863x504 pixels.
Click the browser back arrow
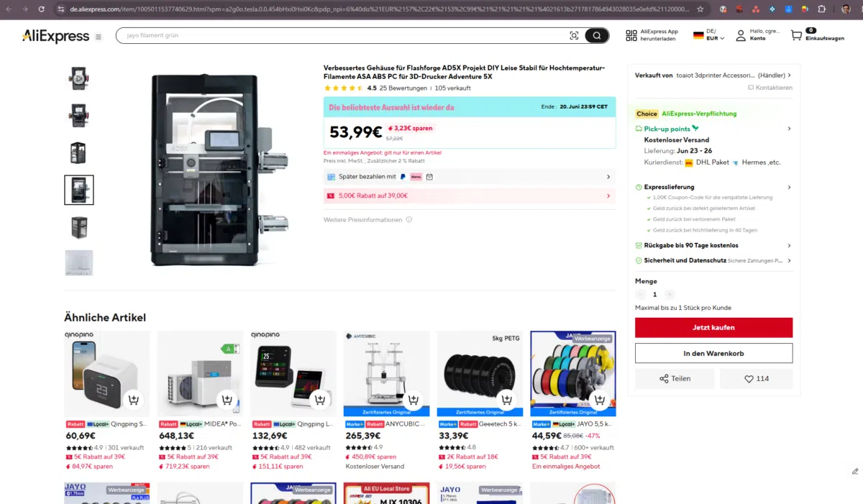click(x=9, y=9)
